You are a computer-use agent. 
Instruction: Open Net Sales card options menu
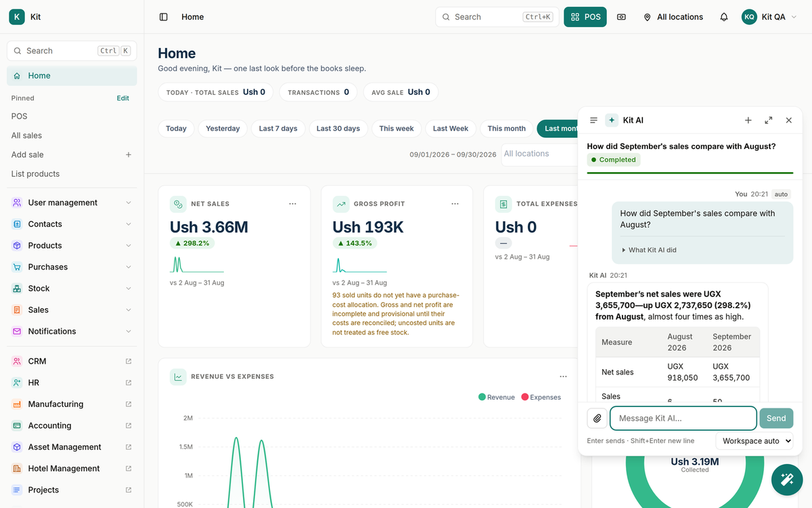pyautogui.click(x=293, y=203)
